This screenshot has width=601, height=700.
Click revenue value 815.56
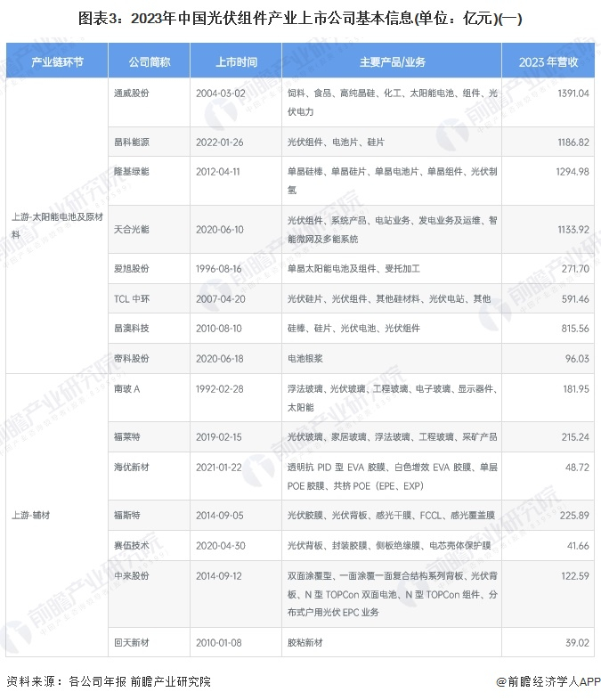click(x=575, y=329)
